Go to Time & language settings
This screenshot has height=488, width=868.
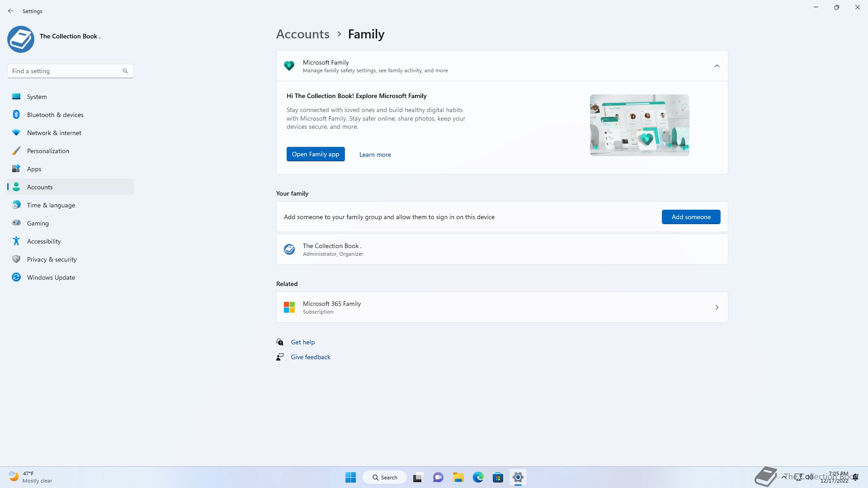click(51, 205)
